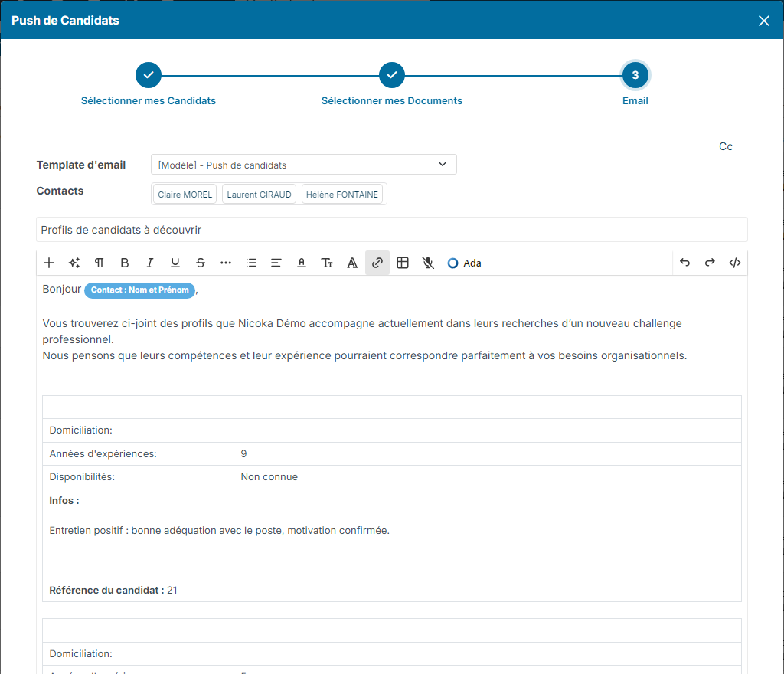Click the 'Entretien positif' info text

[219, 531]
